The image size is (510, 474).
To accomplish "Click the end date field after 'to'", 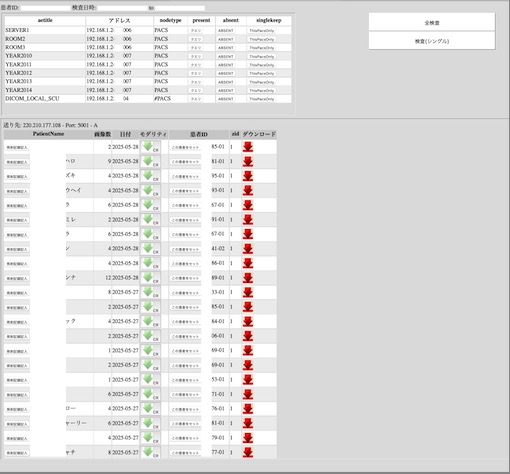I will pyautogui.click(x=180, y=8).
